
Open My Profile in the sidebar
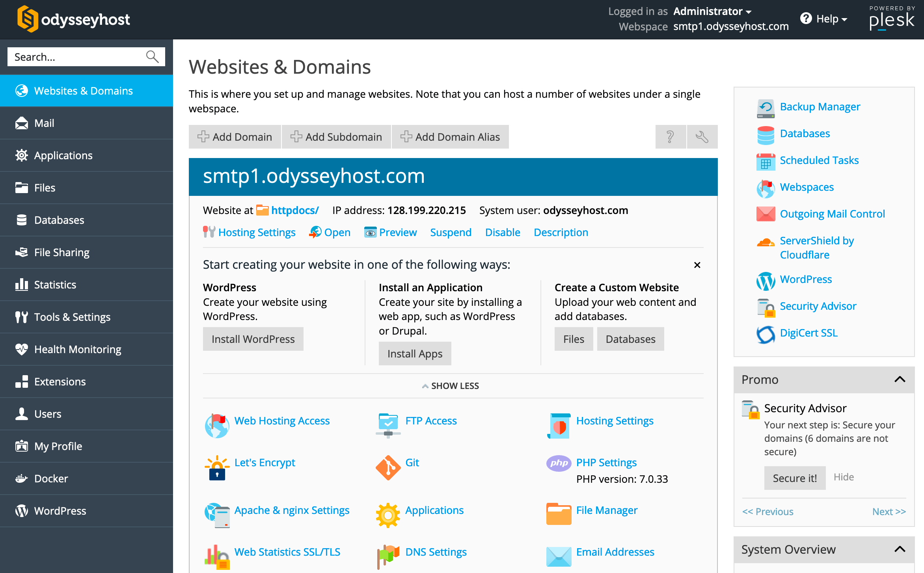[86, 446]
